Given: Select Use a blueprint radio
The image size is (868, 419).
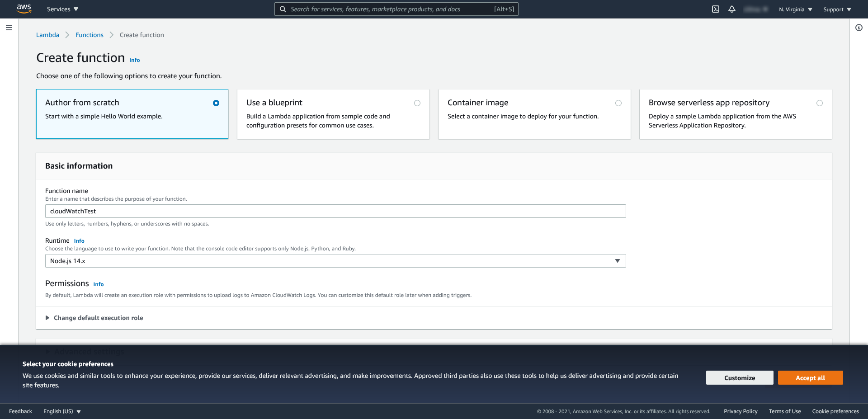Looking at the screenshot, I should (x=417, y=103).
